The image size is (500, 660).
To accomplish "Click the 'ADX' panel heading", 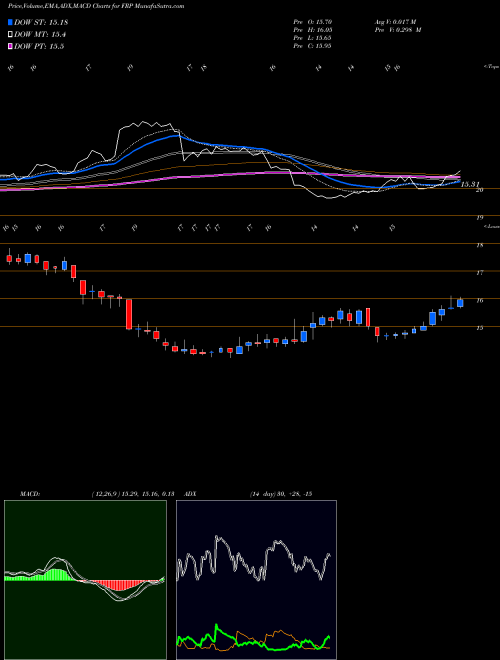I will tap(190, 494).
